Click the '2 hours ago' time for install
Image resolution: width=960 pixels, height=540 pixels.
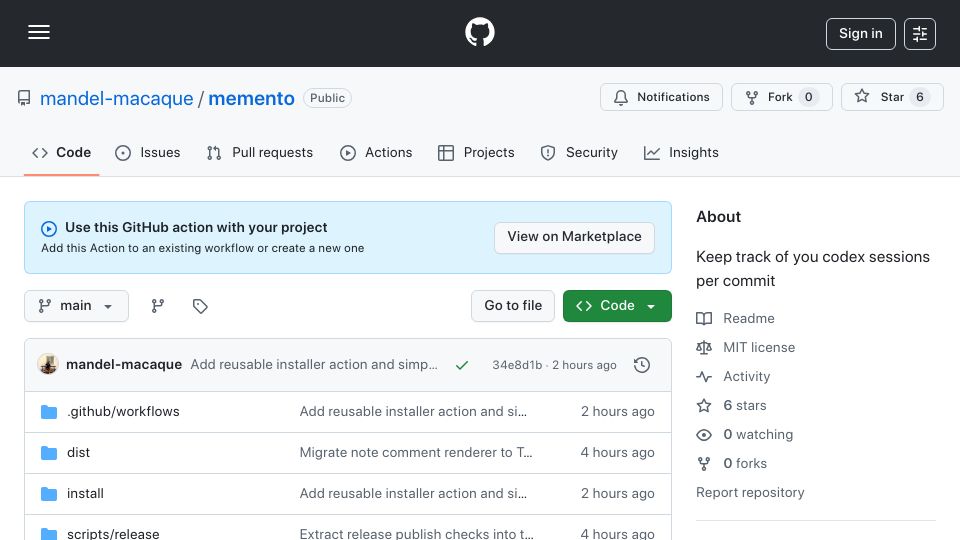pyautogui.click(x=617, y=493)
